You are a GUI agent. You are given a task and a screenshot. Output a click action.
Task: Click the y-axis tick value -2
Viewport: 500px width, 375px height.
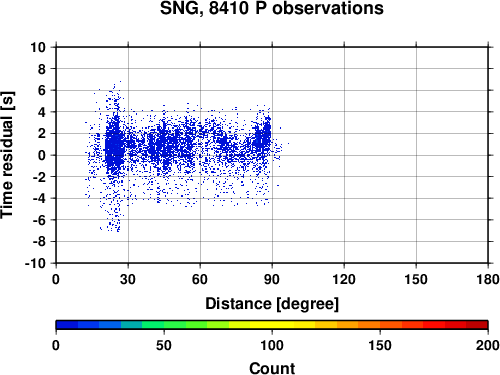(39, 177)
